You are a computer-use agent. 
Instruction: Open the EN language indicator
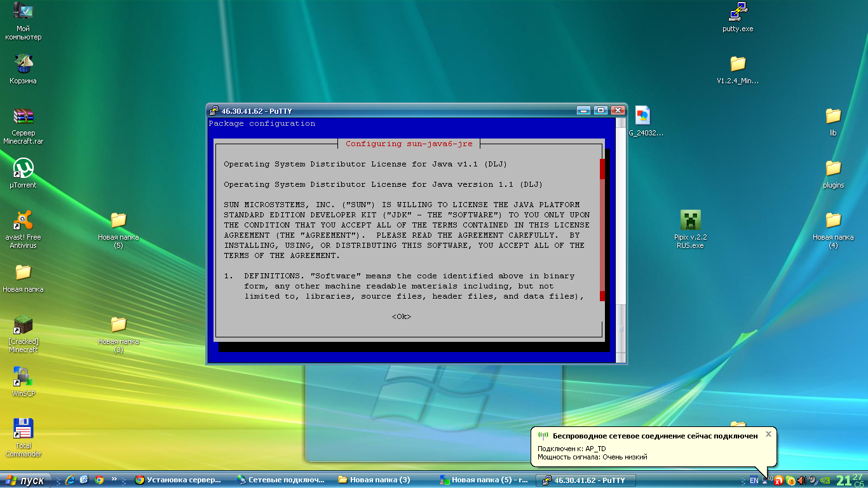(754, 480)
